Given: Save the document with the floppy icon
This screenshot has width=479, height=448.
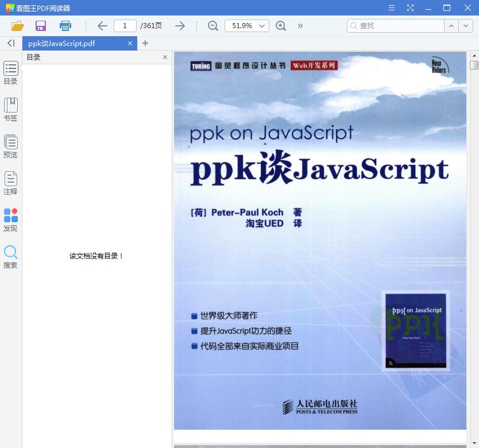Looking at the screenshot, I should (41, 26).
